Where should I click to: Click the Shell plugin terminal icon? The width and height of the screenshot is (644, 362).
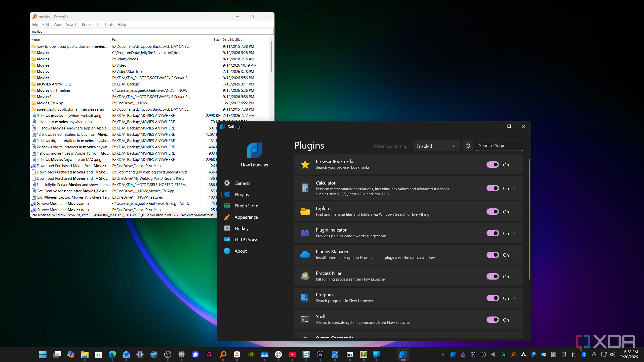pos(305,320)
